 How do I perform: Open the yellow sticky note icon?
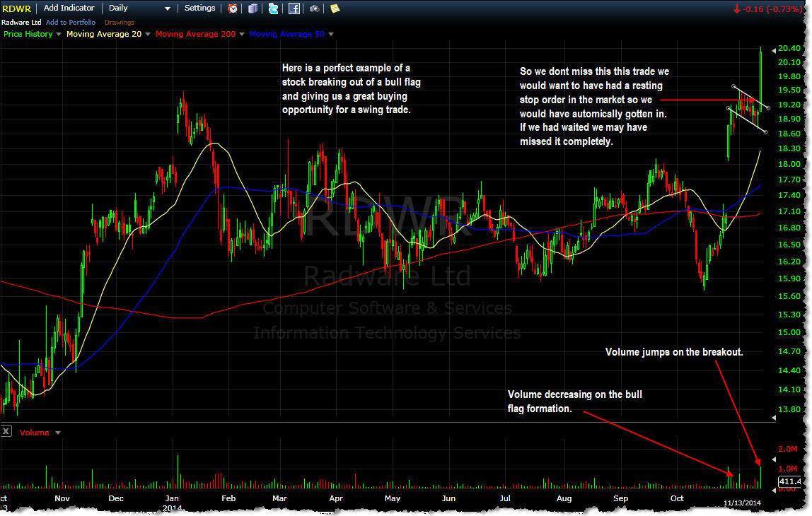click(335, 8)
